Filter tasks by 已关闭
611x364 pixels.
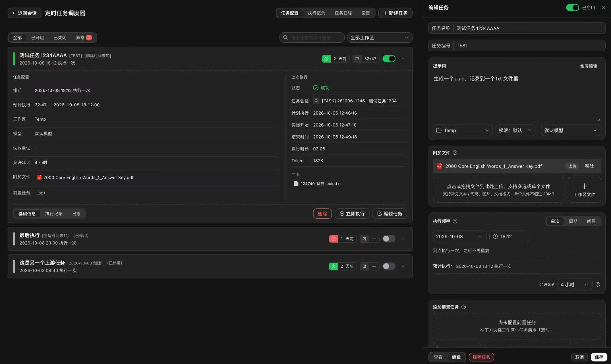60,38
